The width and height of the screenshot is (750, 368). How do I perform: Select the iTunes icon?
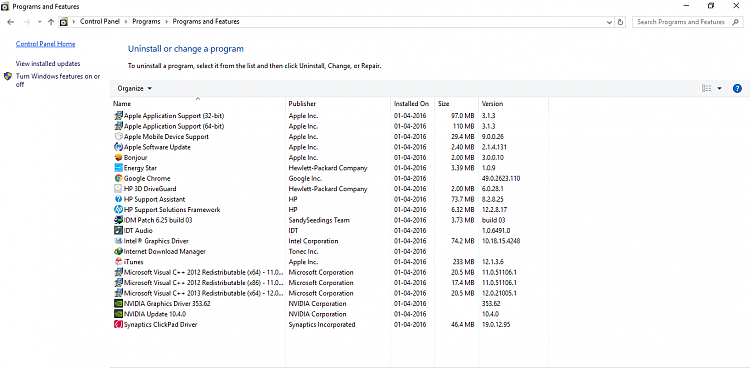pos(119,262)
